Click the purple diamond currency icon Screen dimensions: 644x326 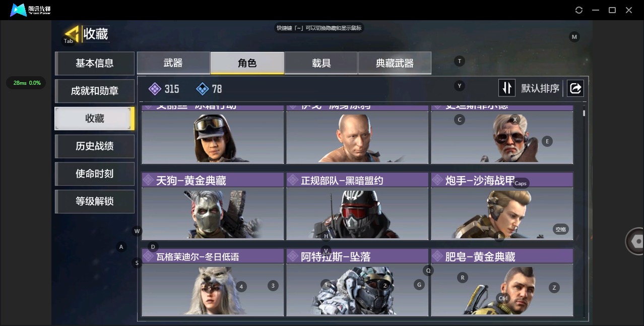click(155, 89)
